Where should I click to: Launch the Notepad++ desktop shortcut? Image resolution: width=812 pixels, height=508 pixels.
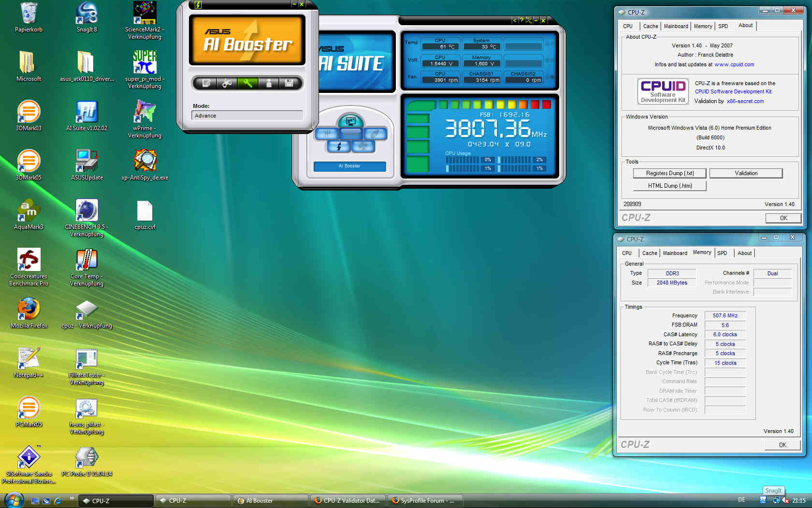click(x=29, y=363)
